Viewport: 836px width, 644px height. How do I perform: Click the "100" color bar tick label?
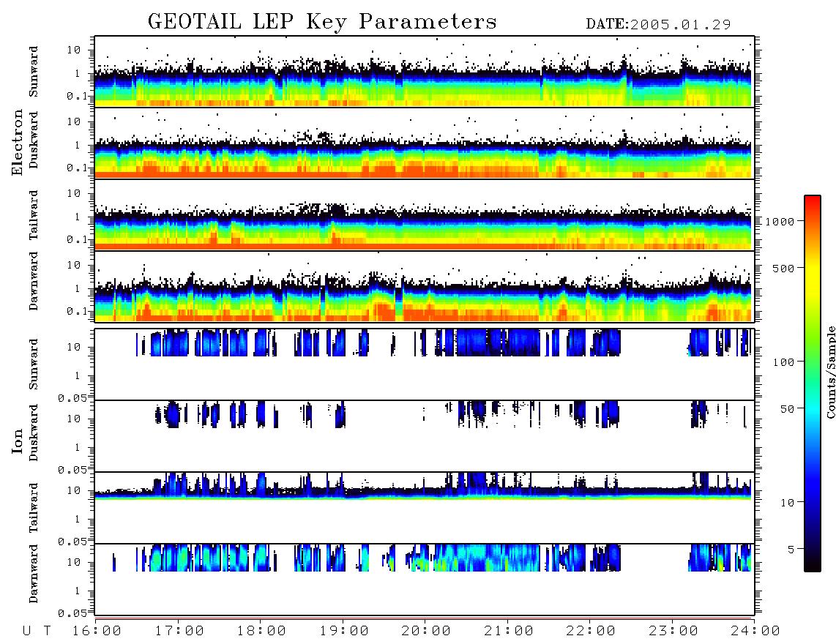(x=784, y=362)
